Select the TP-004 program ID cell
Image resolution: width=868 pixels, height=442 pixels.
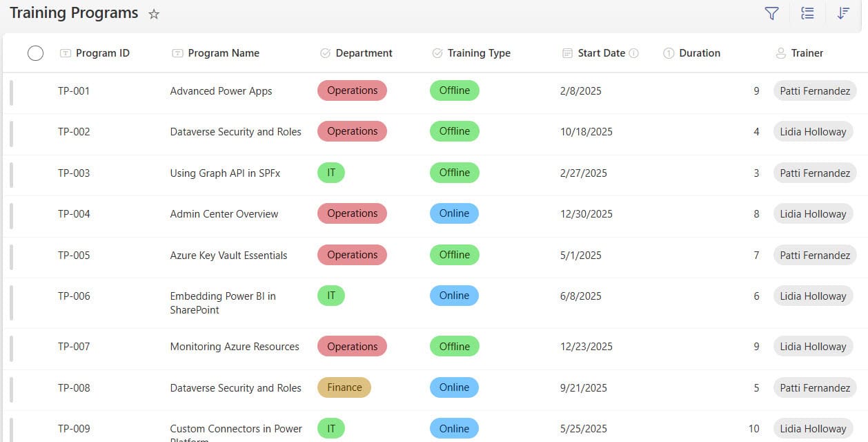tap(74, 214)
